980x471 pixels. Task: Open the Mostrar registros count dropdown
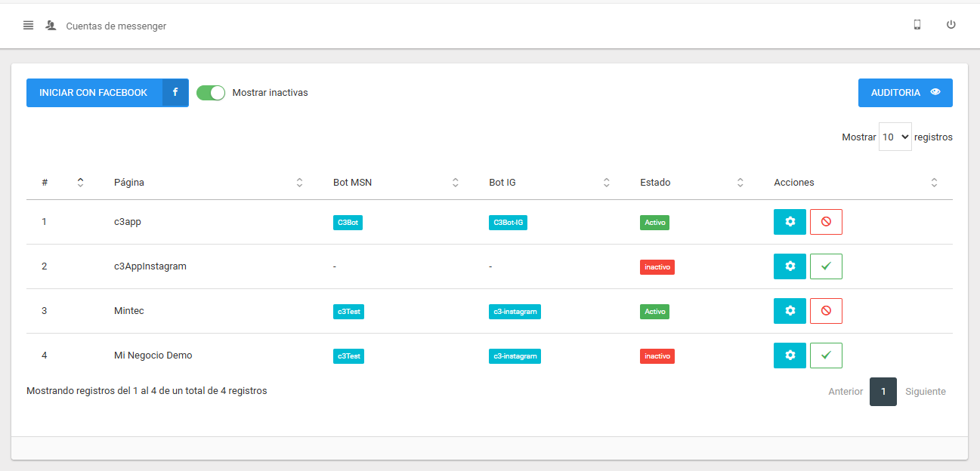[x=895, y=137]
